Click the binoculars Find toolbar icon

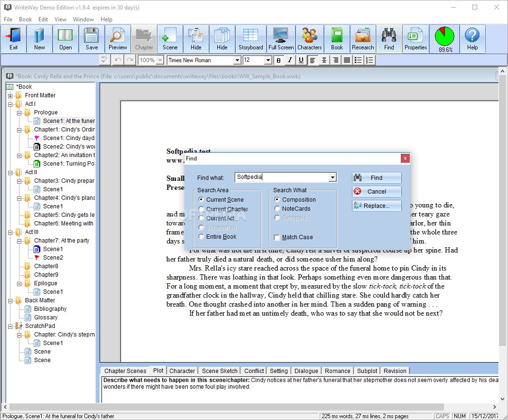389,39
